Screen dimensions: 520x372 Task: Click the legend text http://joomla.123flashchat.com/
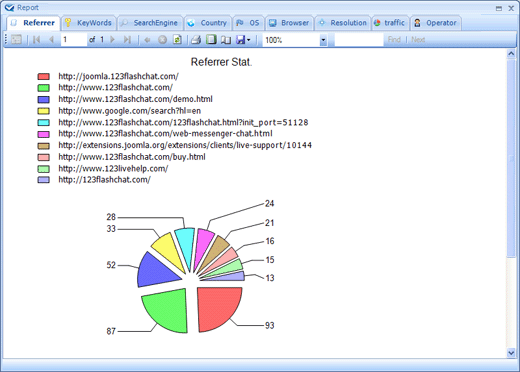pos(118,76)
